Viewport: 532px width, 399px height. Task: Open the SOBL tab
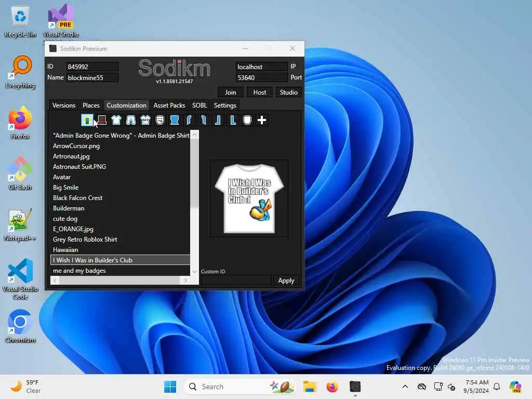[x=199, y=105]
